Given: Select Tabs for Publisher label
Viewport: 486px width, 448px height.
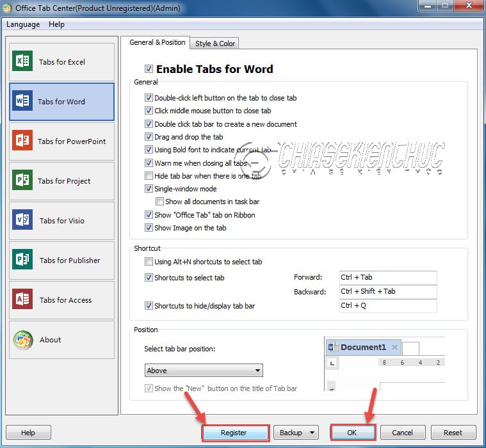Looking at the screenshot, I should [70, 260].
